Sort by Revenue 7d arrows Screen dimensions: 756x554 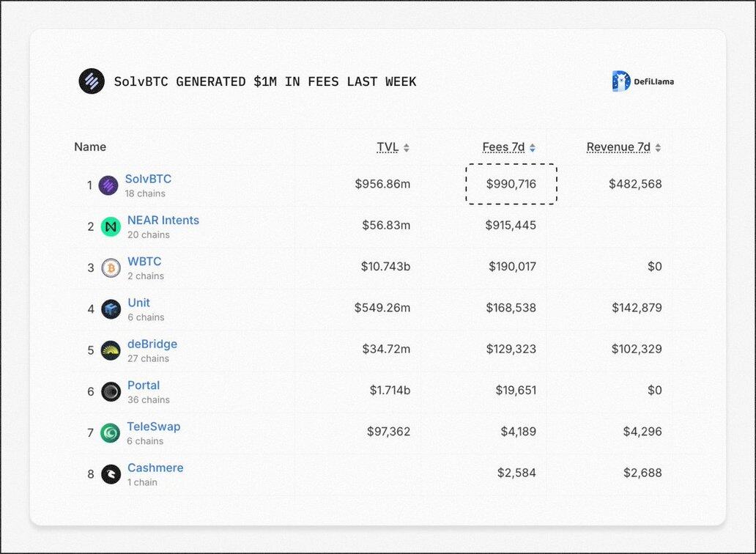pyautogui.click(x=658, y=148)
